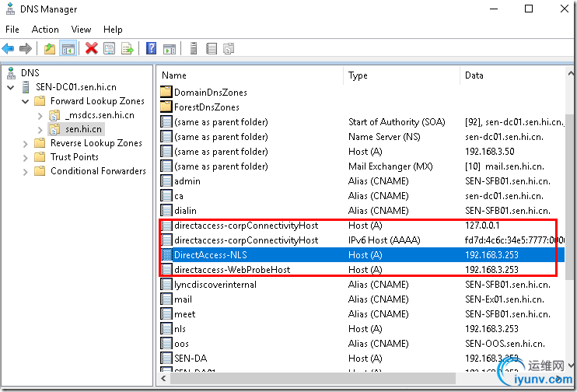Select the directaccess-corpConnectivityHost IPv6 Host (AAAA) record
Image resolution: width=577 pixels, height=392 pixels.
tap(362, 240)
